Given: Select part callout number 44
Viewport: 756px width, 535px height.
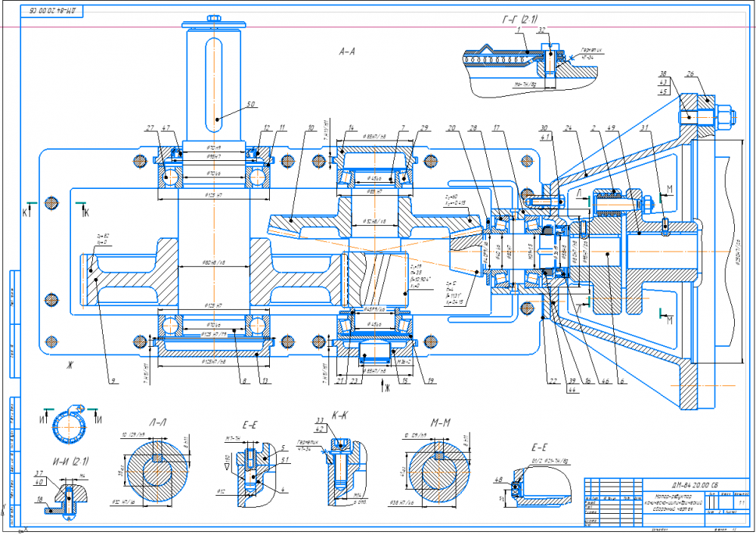Looking at the screenshot, I should click(x=572, y=389).
